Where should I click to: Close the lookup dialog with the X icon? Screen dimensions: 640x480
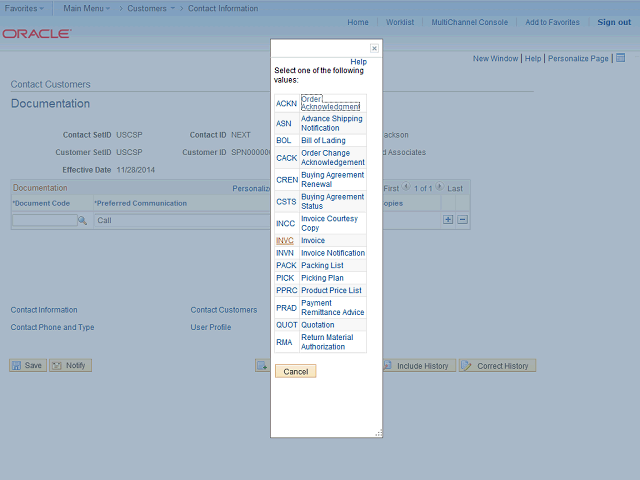pos(374,49)
